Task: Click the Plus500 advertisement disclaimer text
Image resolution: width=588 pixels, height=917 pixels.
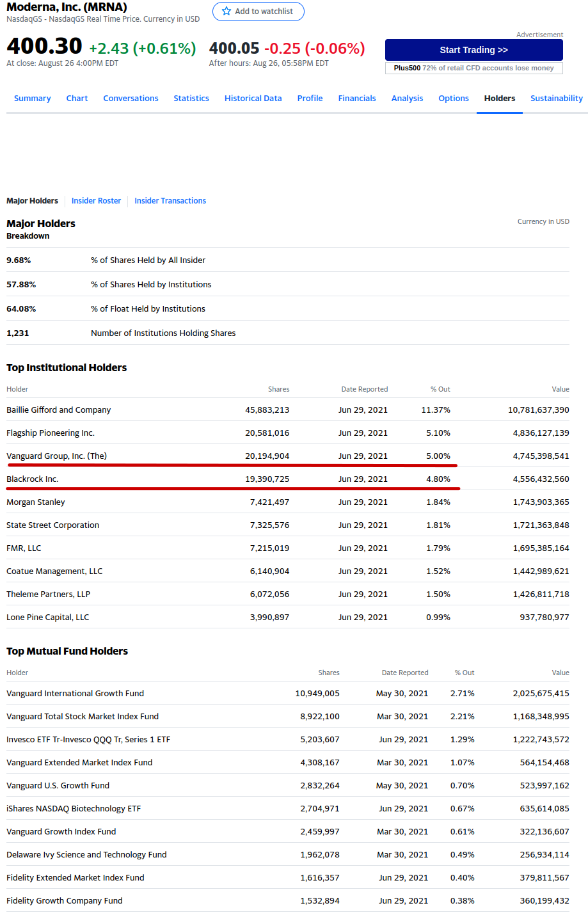Action: tap(473, 68)
